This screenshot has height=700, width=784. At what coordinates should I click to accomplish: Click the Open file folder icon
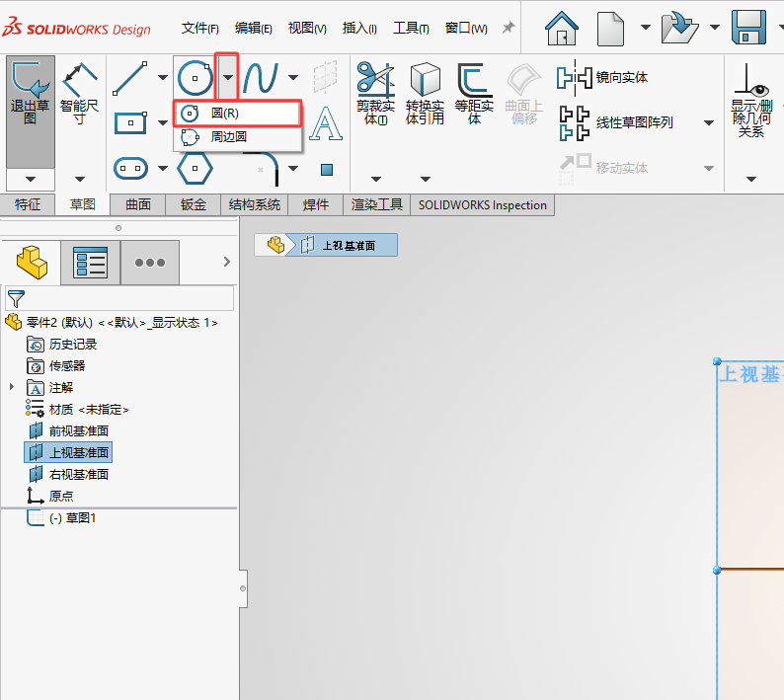coord(679,28)
